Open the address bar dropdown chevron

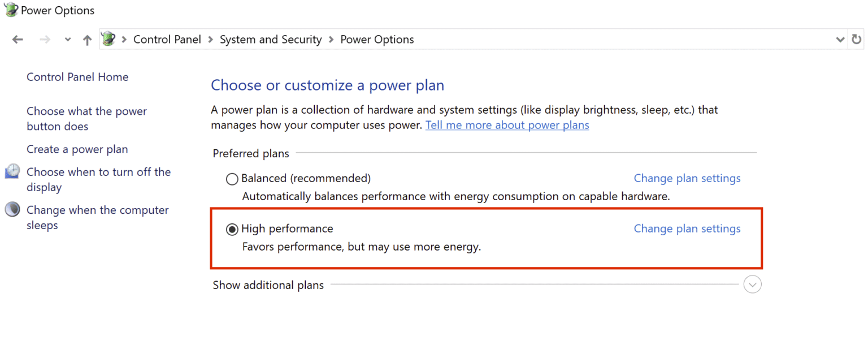pos(841,39)
